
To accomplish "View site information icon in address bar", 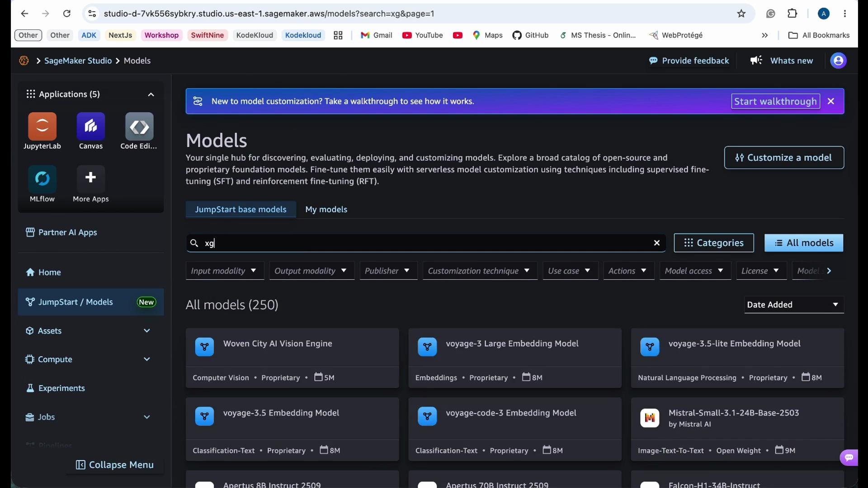I will tap(92, 14).
